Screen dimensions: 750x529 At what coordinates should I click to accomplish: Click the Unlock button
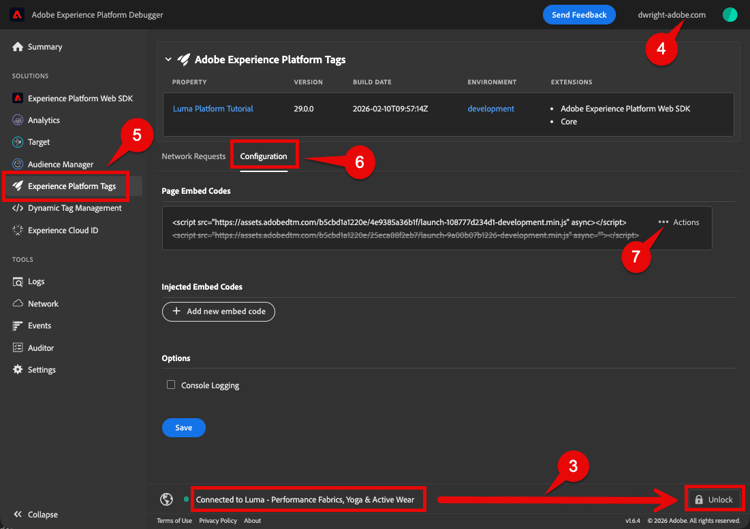pyautogui.click(x=714, y=499)
